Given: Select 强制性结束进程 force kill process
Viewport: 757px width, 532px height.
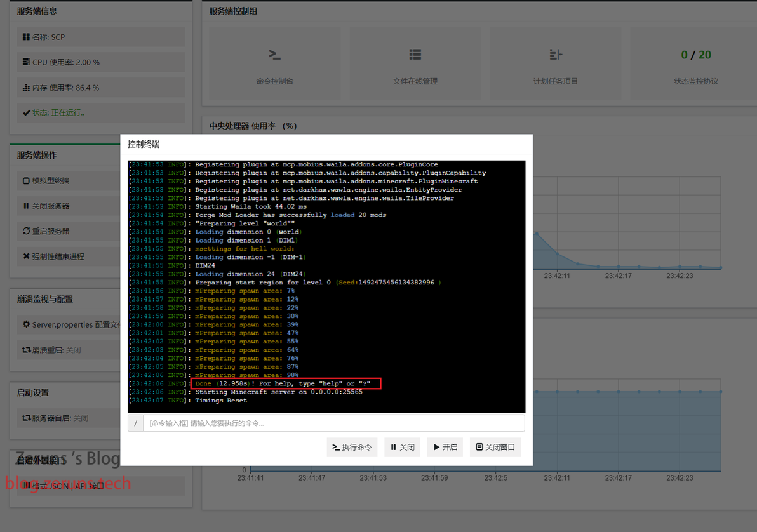Looking at the screenshot, I should pyautogui.click(x=69, y=256).
